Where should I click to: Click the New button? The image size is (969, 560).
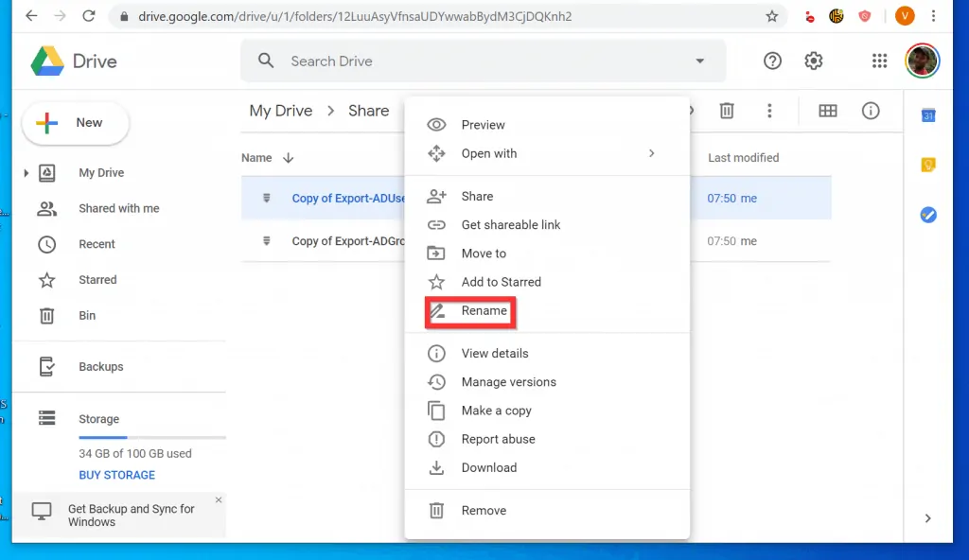(75, 122)
